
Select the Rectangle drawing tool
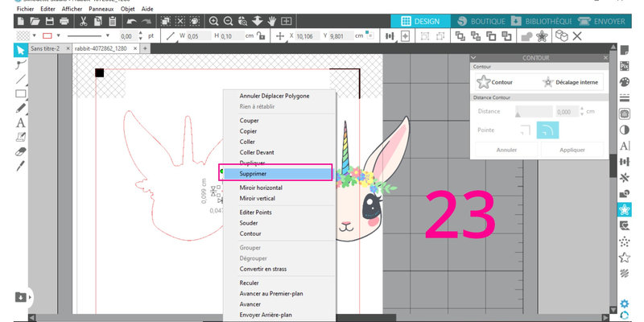[21, 94]
